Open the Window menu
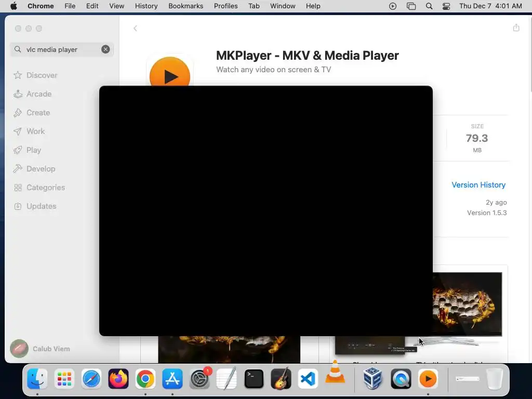 click(283, 6)
